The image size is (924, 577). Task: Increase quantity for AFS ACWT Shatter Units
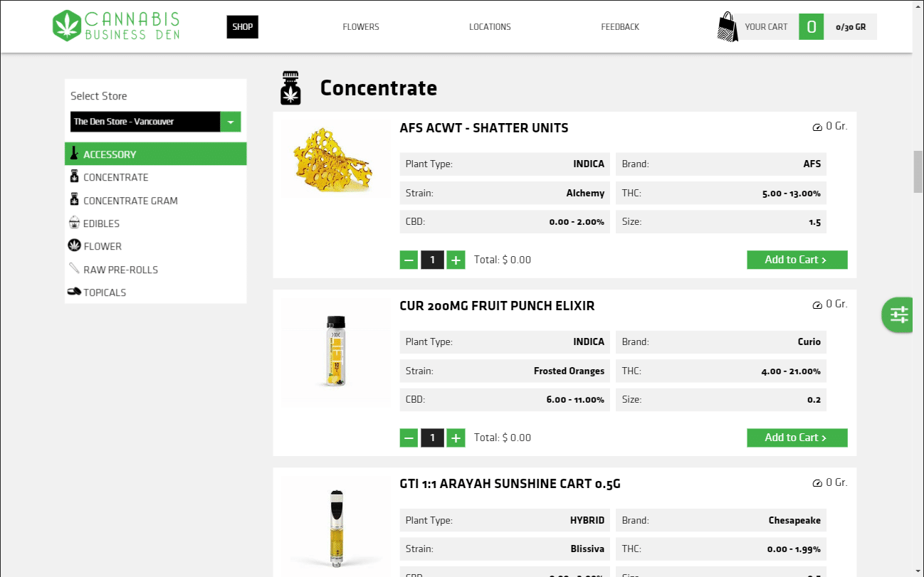[x=456, y=260]
